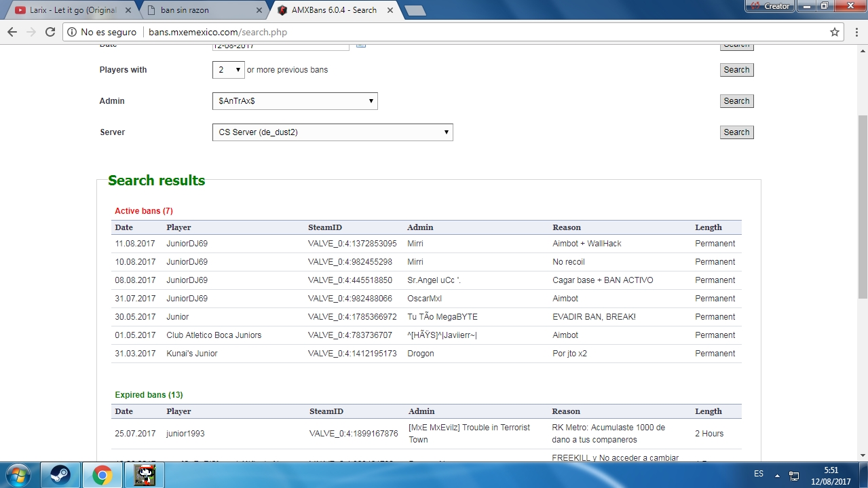Open the Windows Start menu

point(18,474)
